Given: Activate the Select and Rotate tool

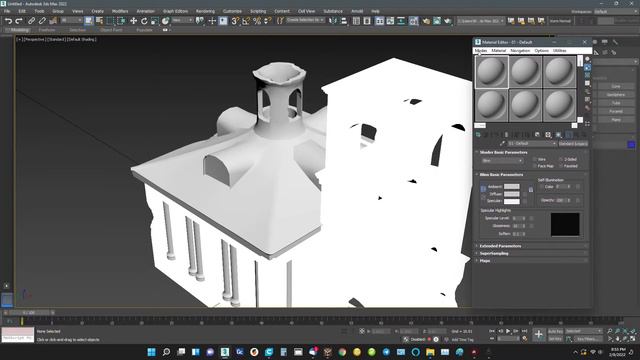Looking at the screenshot, I should [144, 21].
